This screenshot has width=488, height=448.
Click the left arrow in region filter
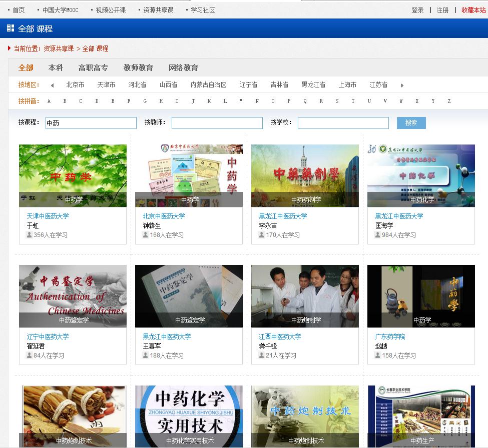[52, 85]
